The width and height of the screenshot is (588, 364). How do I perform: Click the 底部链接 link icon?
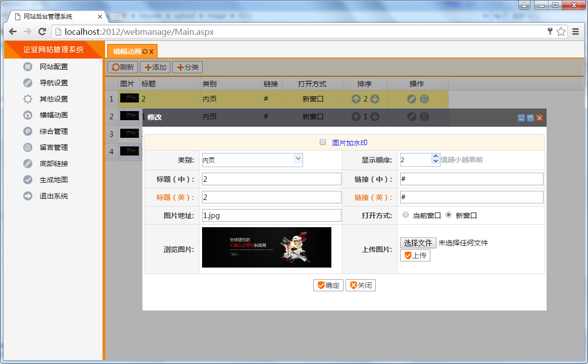(x=28, y=164)
